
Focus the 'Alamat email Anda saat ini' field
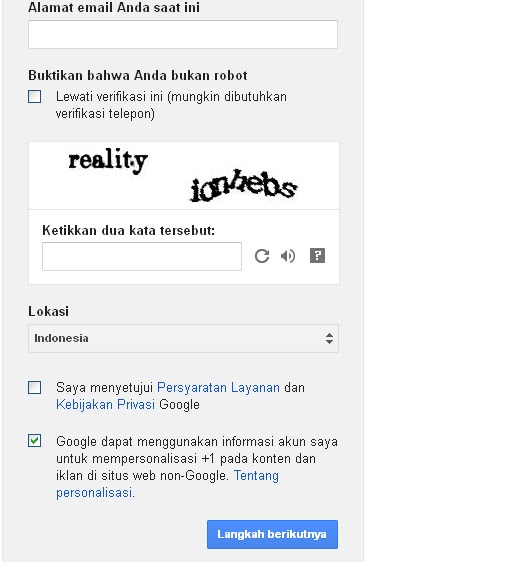pos(183,34)
